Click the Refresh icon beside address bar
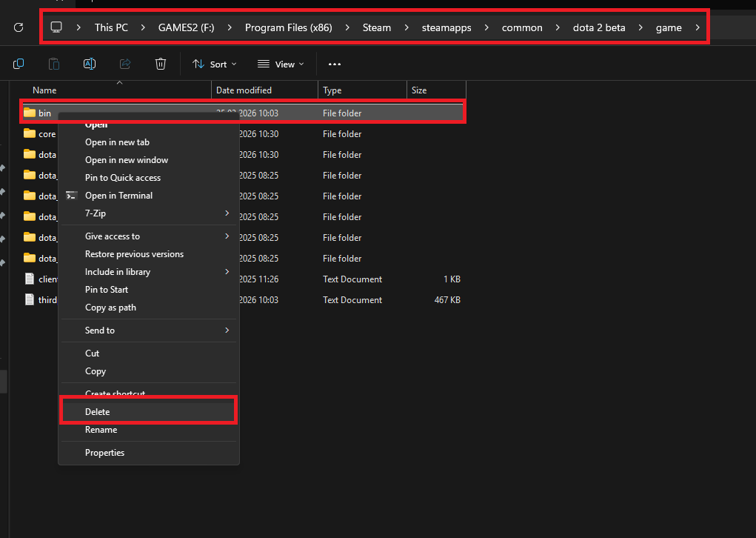 point(19,27)
